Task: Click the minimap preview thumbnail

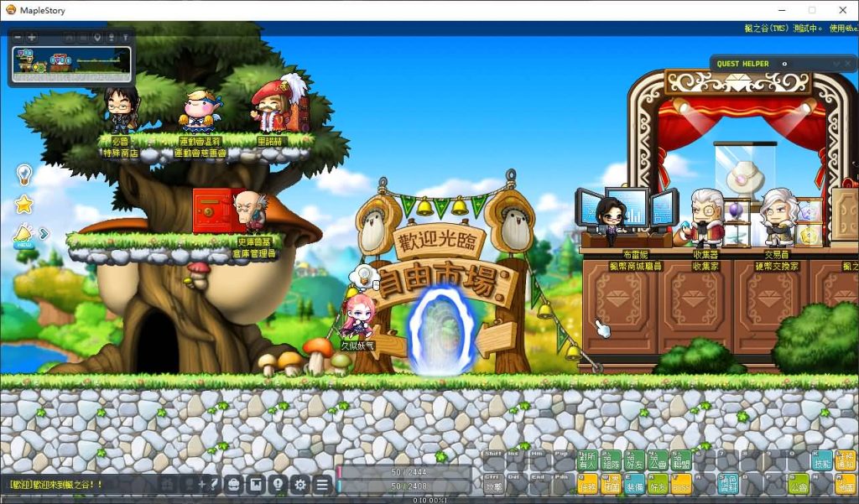Action: coord(71,65)
